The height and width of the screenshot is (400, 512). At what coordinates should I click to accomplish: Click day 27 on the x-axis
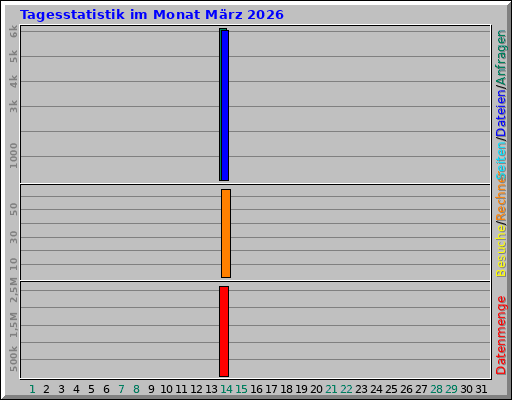click(421, 389)
